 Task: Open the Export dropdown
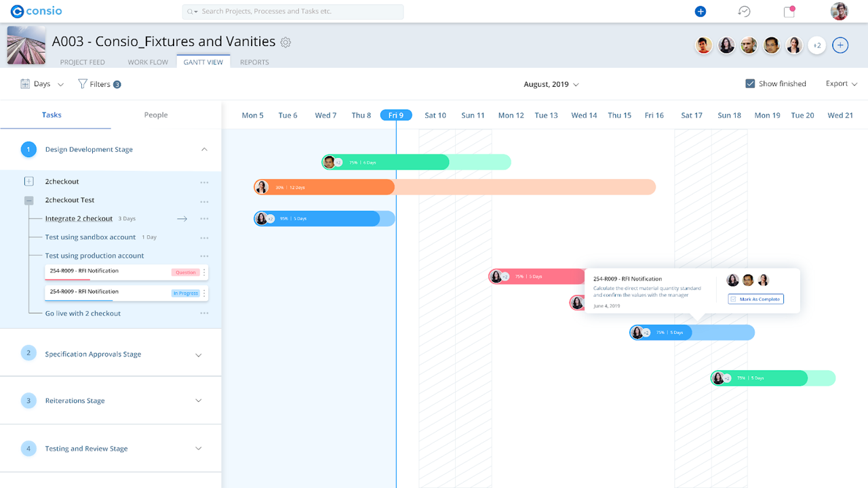841,84
